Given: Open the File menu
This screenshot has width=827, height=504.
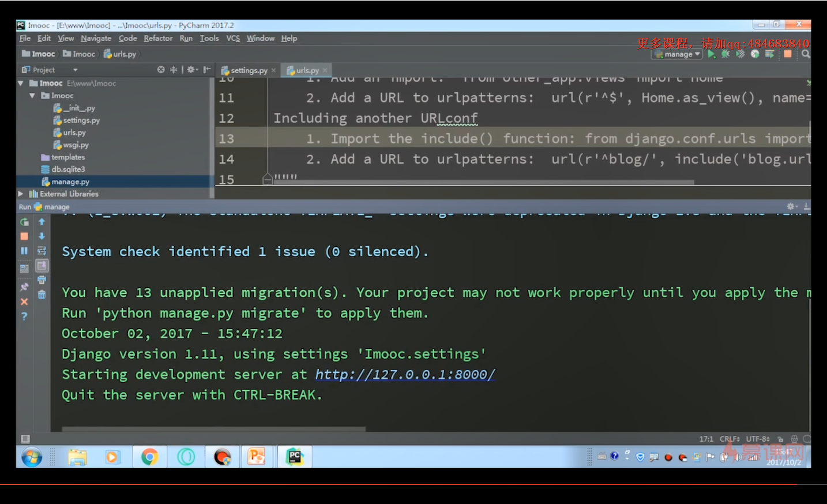Looking at the screenshot, I should 25,38.
